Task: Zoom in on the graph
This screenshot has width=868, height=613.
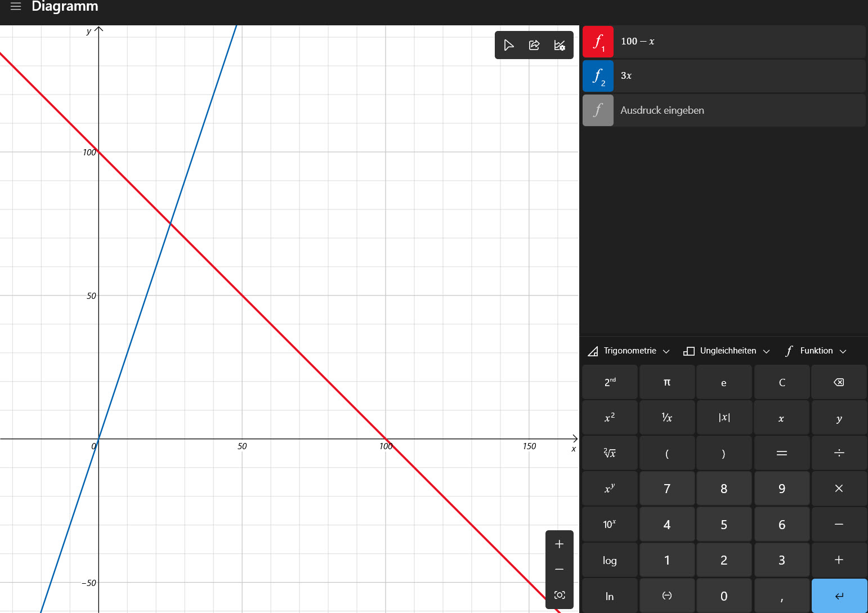Action: coord(559,544)
